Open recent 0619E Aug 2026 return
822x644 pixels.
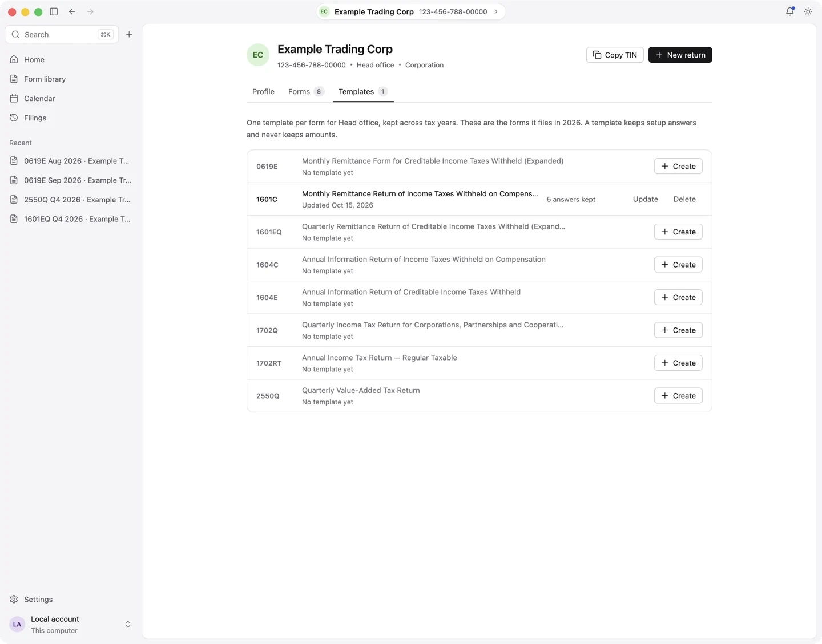pyautogui.click(x=71, y=161)
